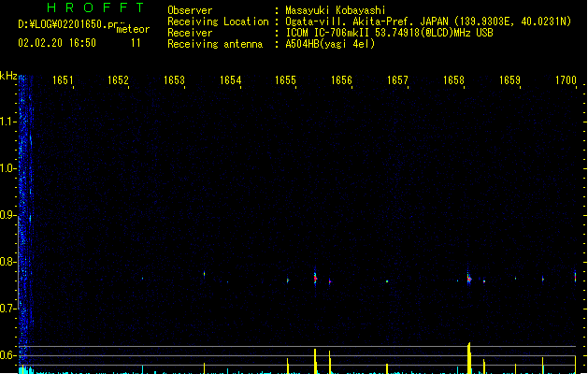Click the 1656 time axis marker
The width and height of the screenshot is (588, 374).
point(341,80)
